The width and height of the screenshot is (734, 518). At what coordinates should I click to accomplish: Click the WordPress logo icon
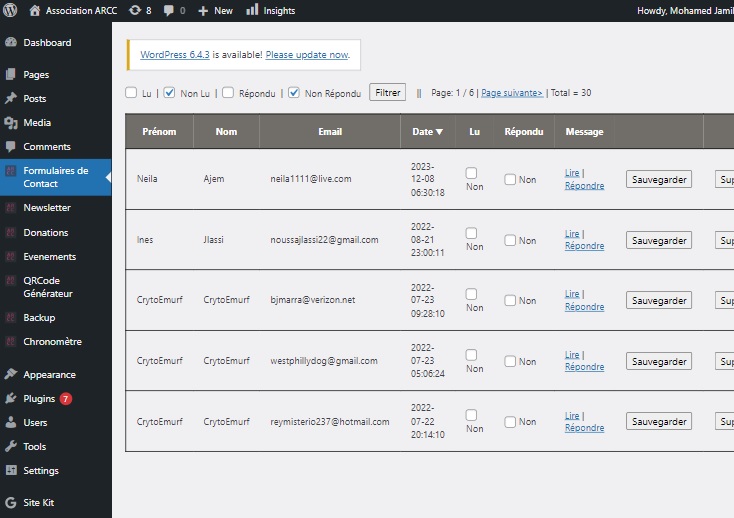click(x=11, y=11)
